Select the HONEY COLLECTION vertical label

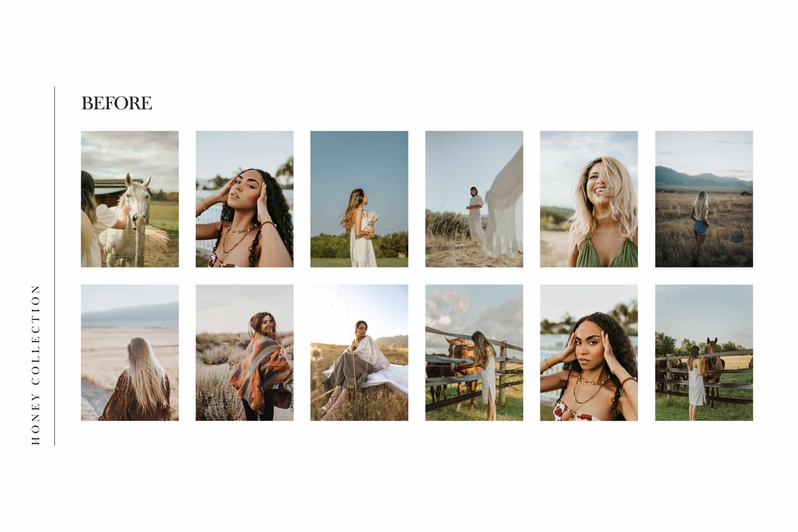tap(36, 365)
